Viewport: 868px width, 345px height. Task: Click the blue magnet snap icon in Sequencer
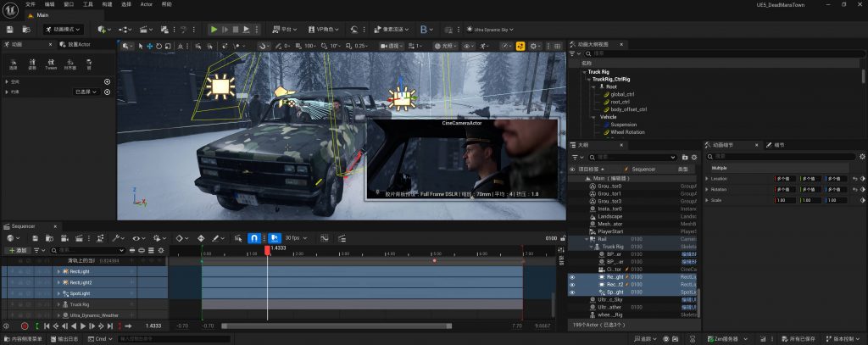tap(253, 238)
